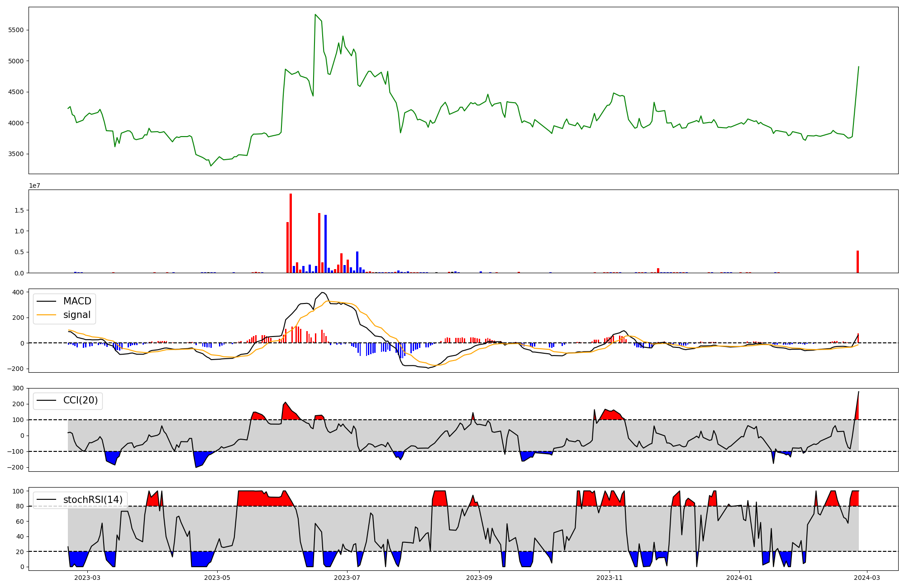Click the 5000 price axis tick label
905x588 pixels.
point(16,61)
